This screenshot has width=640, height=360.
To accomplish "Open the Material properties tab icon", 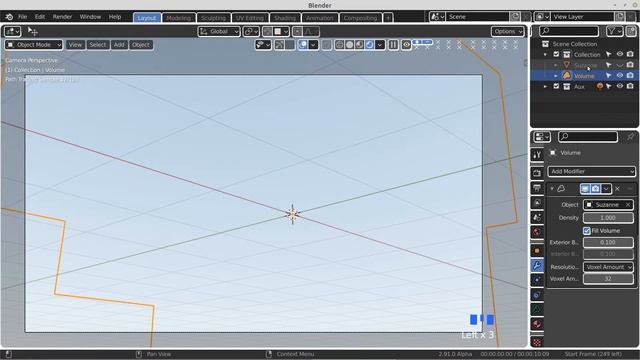I will pos(537,324).
